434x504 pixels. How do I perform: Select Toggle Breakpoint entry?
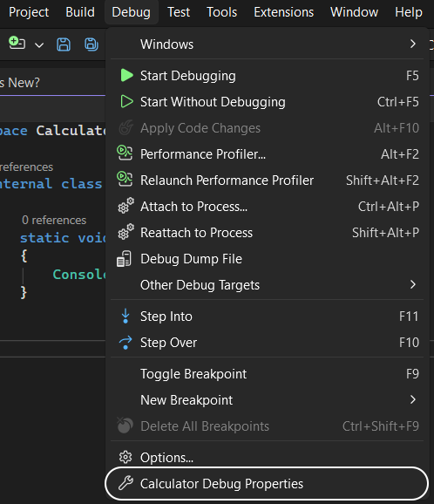tap(267, 374)
